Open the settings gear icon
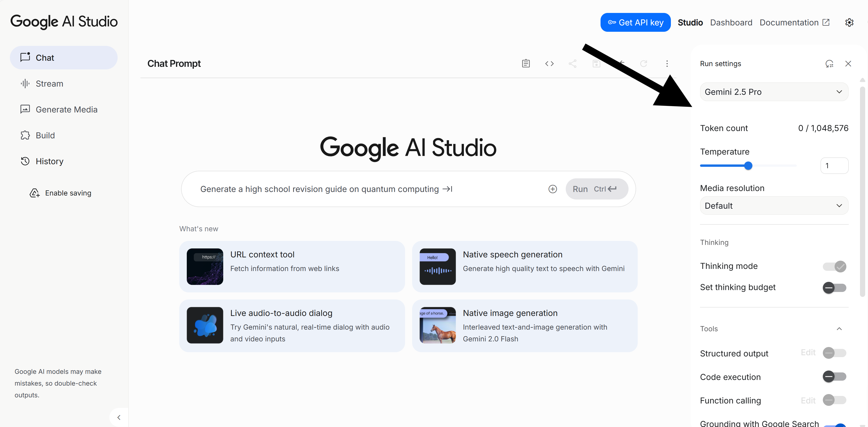Screen dimensions: 868x427 [x=849, y=22]
